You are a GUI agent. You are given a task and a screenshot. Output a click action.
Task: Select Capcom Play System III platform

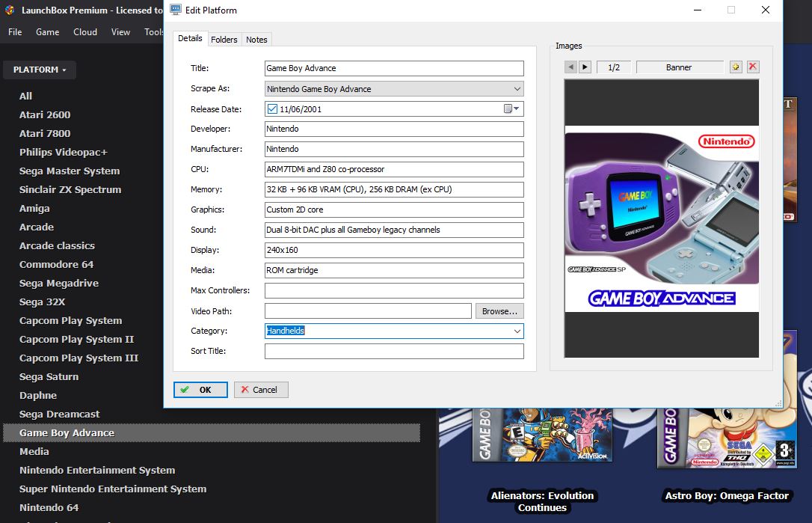(79, 358)
